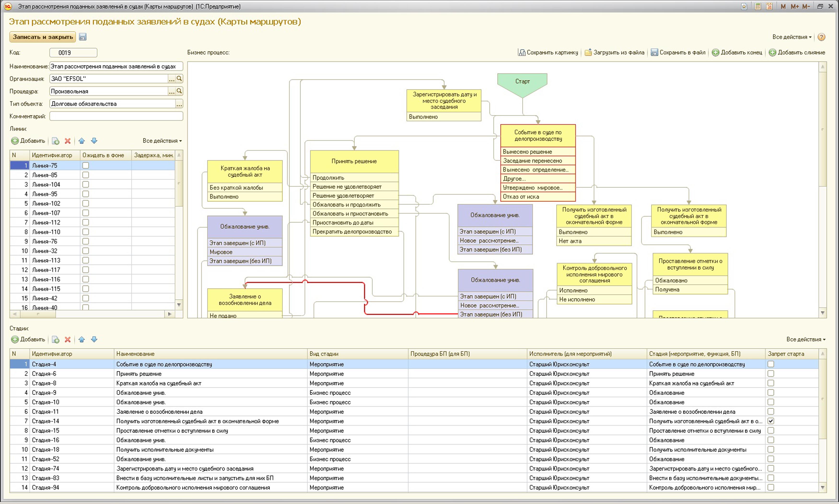Move stage down with blue arrow
The height and width of the screenshot is (504, 839).
[x=94, y=339]
